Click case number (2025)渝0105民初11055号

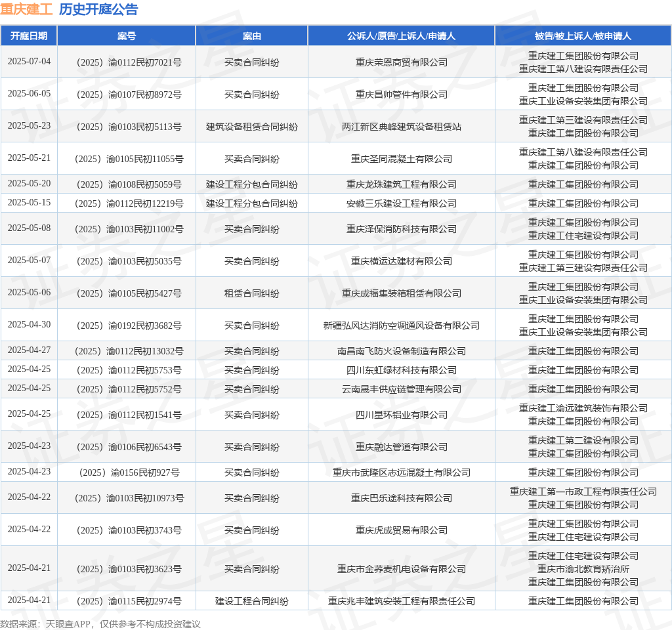pyautogui.click(x=129, y=159)
